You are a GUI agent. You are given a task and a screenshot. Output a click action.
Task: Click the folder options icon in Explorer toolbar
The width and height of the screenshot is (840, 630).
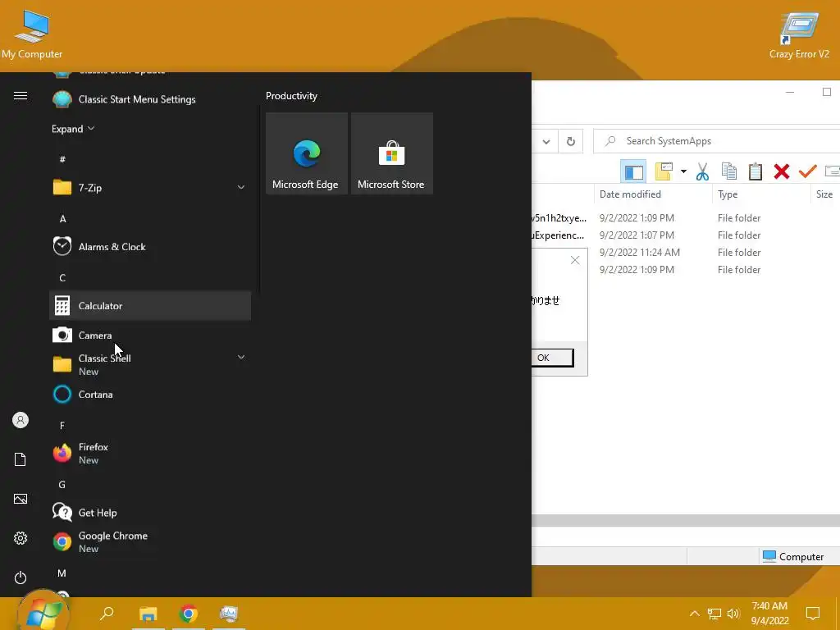coord(664,171)
